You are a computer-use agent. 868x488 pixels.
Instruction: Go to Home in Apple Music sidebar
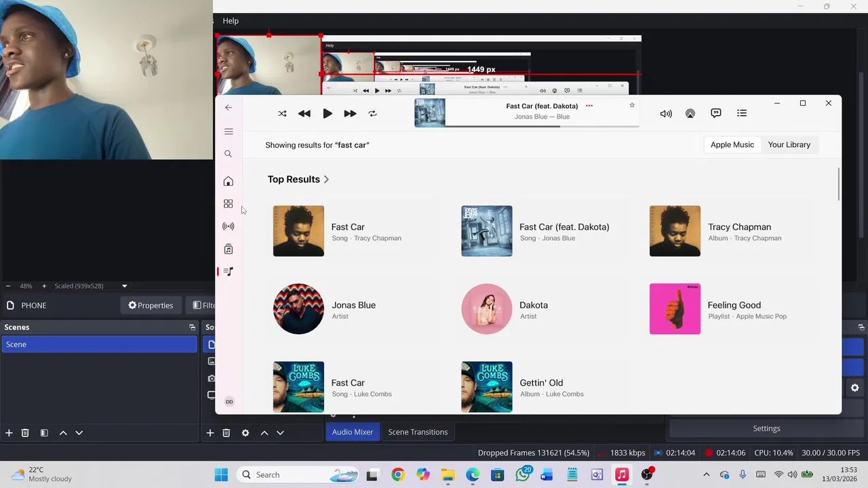pos(229,181)
